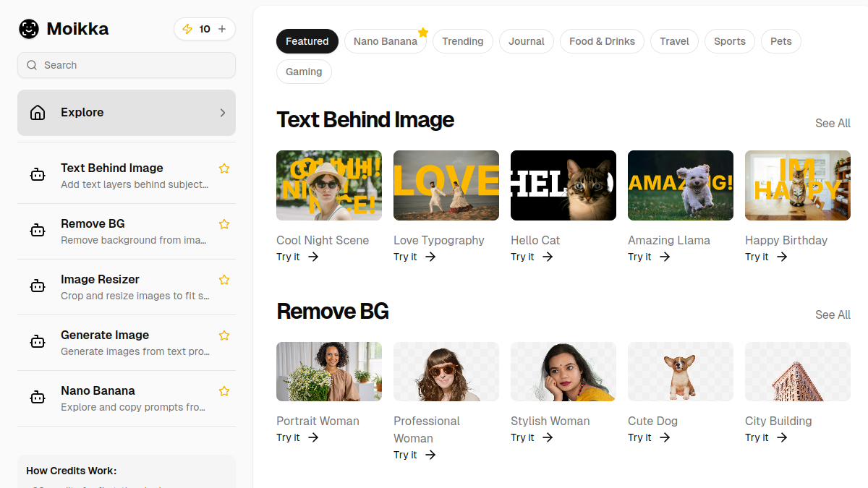This screenshot has width=868, height=488.
Task: Toggle favorite star on Image Resizer
Action: tap(224, 280)
